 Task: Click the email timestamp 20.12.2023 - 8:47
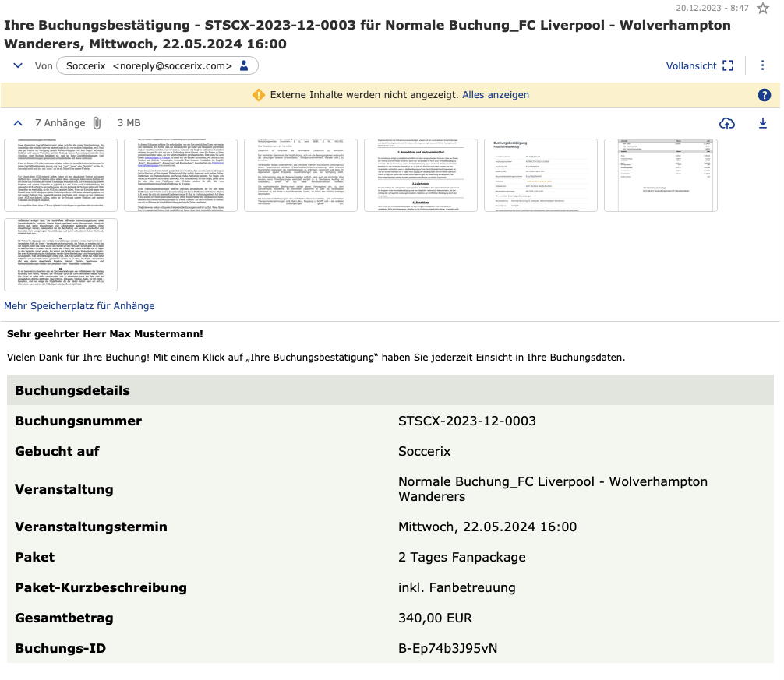point(712,8)
